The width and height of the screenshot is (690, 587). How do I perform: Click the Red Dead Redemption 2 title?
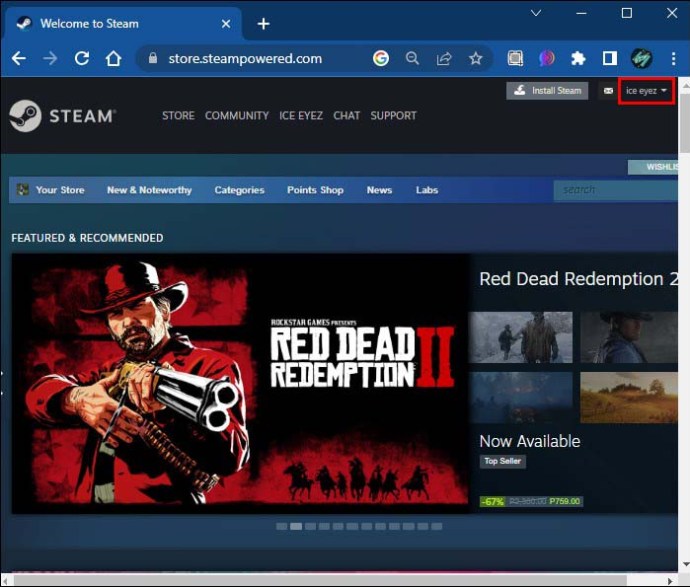point(578,279)
